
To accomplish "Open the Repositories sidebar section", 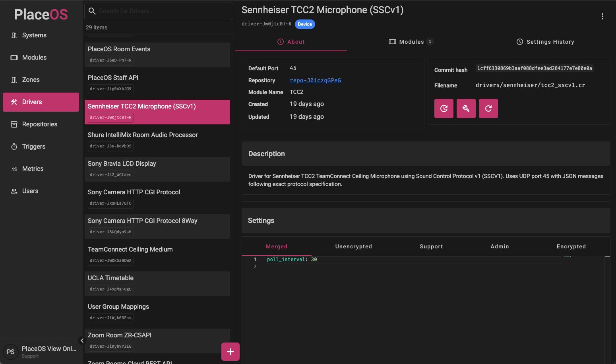I will point(39,124).
